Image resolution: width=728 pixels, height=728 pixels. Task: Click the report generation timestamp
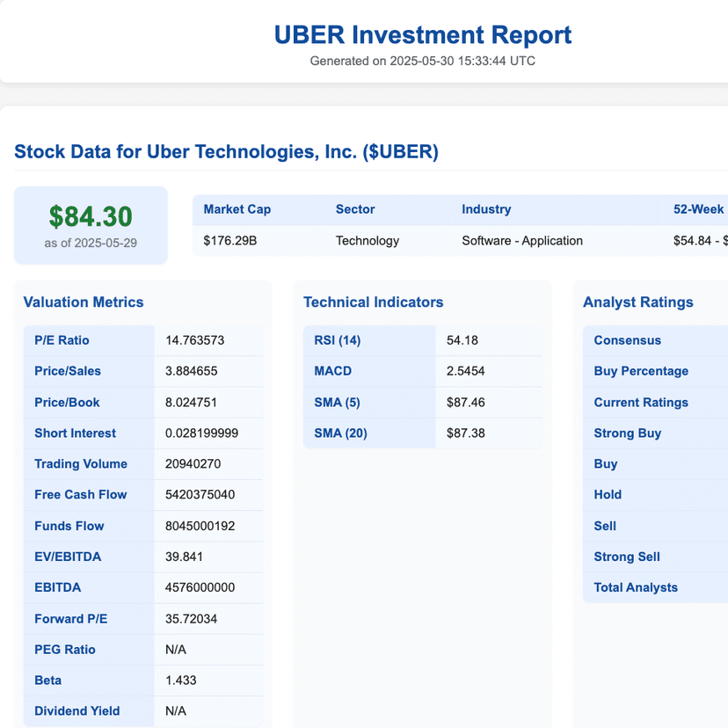423,61
